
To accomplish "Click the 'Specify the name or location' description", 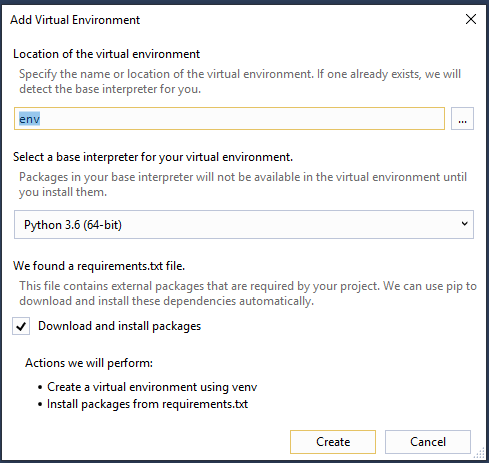I will [240, 81].
